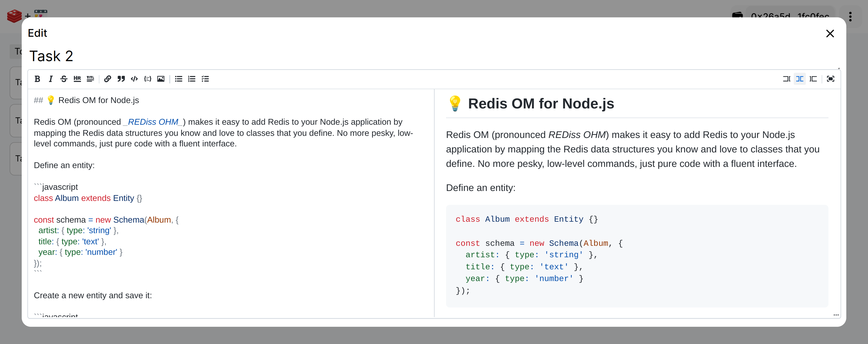This screenshot has width=868, height=344.
Task: Insert a task checklist
Action: pyautogui.click(x=206, y=79)
